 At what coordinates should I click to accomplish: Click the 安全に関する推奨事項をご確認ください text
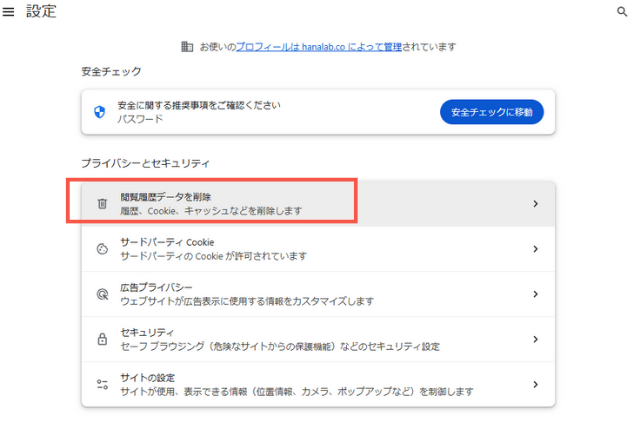click(198, 105)
